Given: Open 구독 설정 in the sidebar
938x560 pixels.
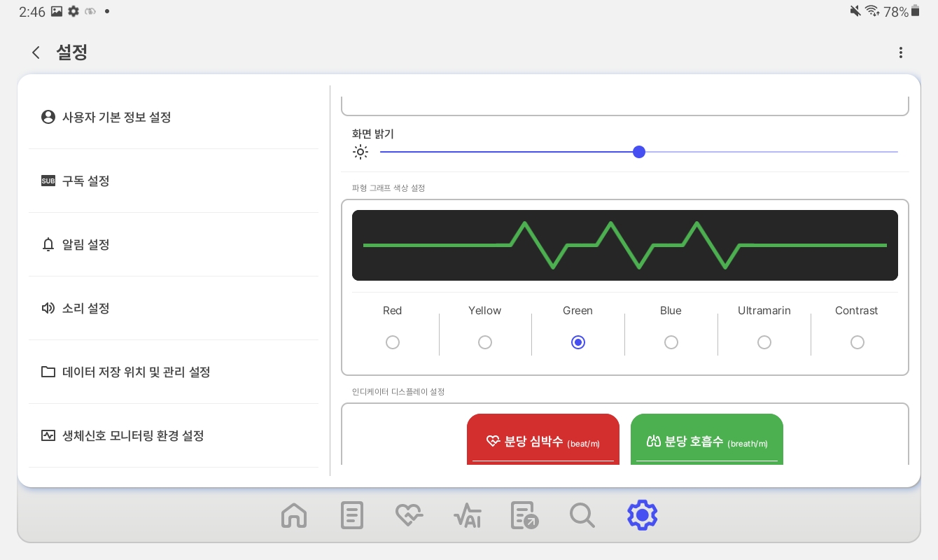Looking at the screenshot, I should (x=174, y=181).
